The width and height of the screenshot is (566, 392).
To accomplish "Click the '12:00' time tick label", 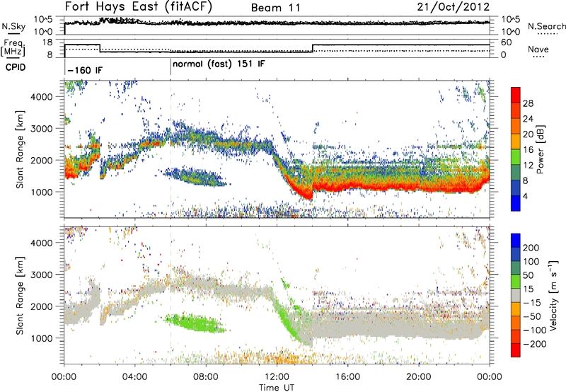I will point(277,377).
